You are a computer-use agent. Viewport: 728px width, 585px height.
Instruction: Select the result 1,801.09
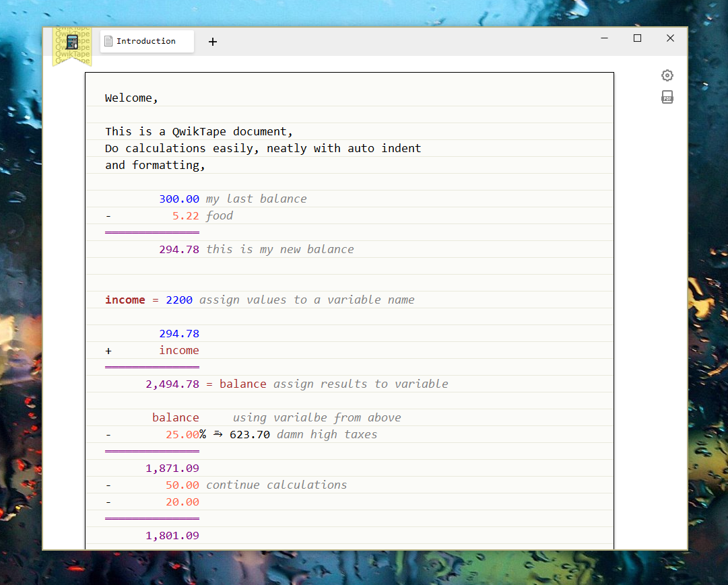pyautogui.click(x=172, y=535)
